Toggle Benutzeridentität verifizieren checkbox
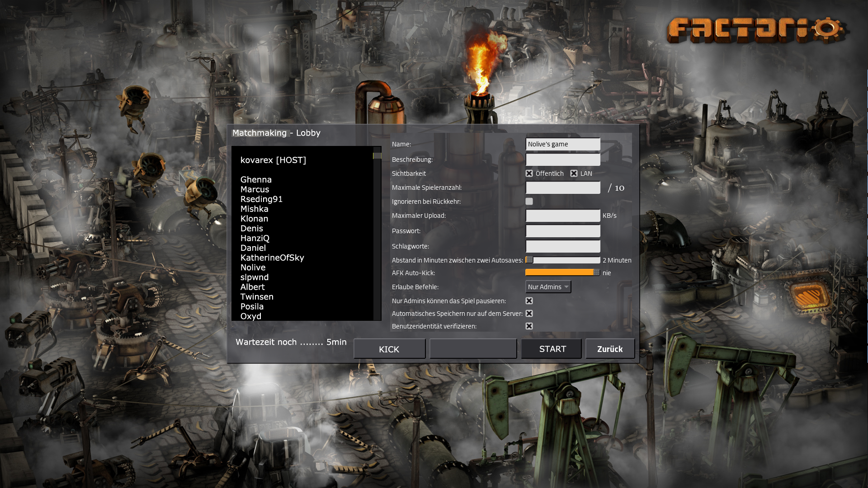The image size is (868, 488). (x=529, y=326)
